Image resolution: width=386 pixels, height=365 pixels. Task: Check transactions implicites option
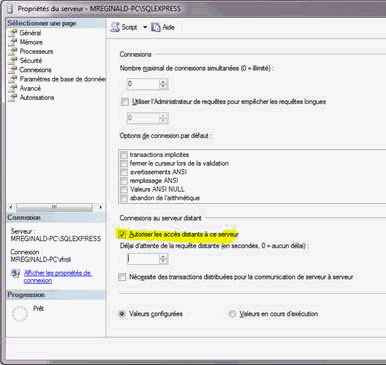click(124, 155)
